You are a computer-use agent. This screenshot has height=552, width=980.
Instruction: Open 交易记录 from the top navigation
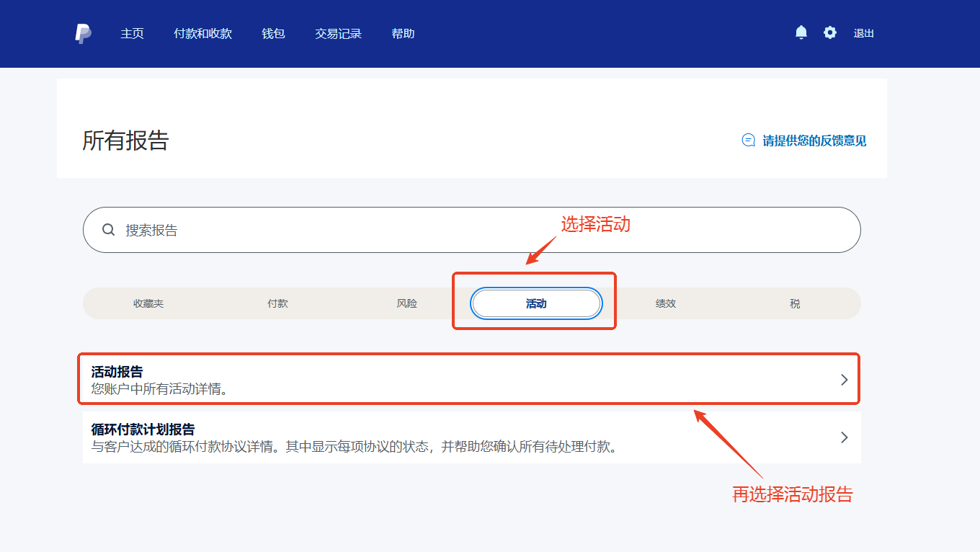(338, 34)
